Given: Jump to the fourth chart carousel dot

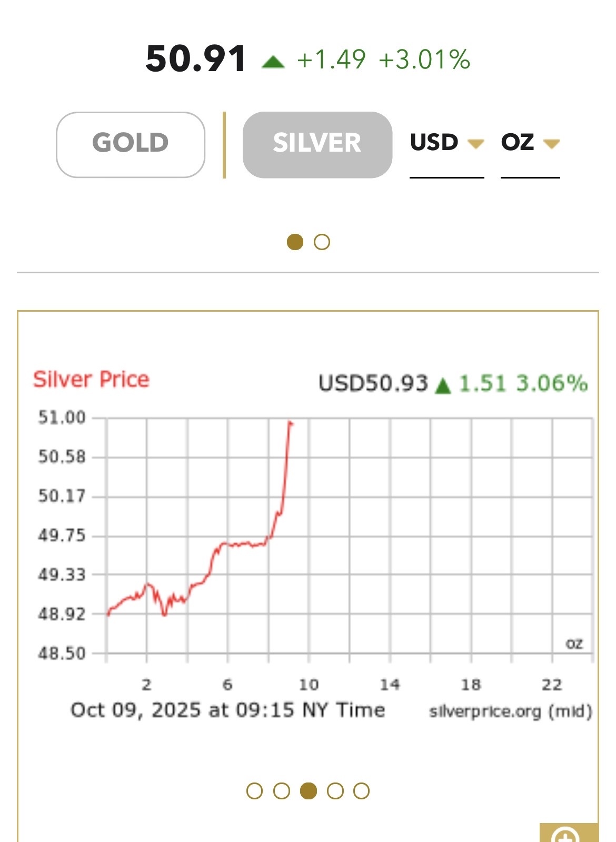Looking at the screenshot, I should (335, 791).
